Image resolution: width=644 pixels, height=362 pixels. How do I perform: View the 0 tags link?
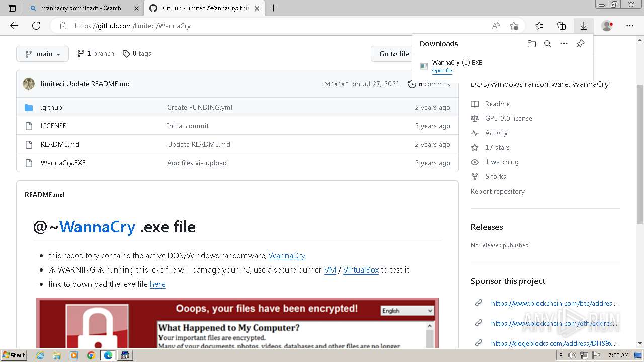point(137,54)
